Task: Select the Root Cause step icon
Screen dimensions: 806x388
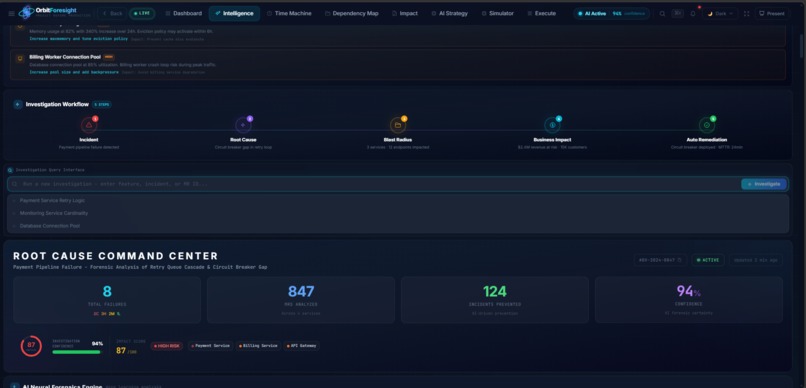Action: 243,125
